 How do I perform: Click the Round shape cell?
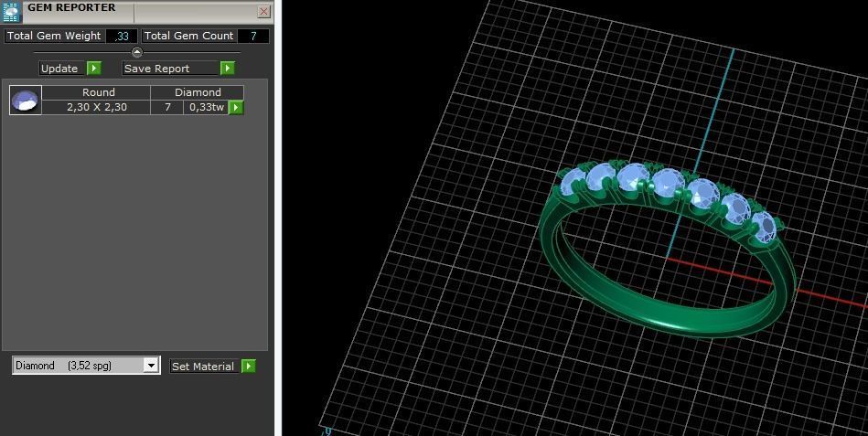[96, 92]
